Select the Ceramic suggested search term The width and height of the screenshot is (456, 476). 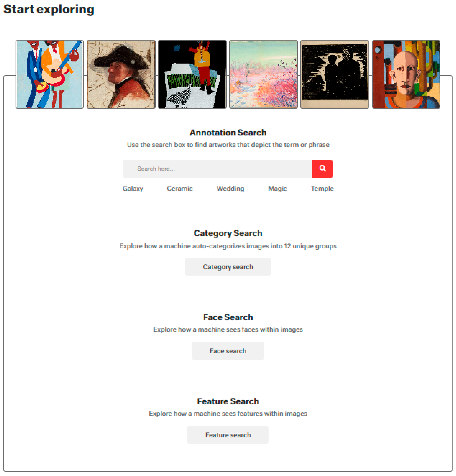[180, 188]
